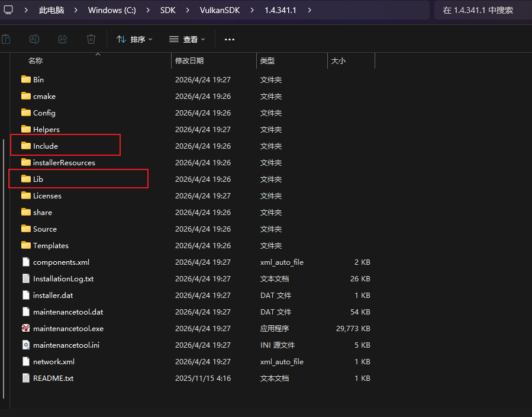
Task: Click the Rename icon in toolbar
Action: click(x=34, y=39)
